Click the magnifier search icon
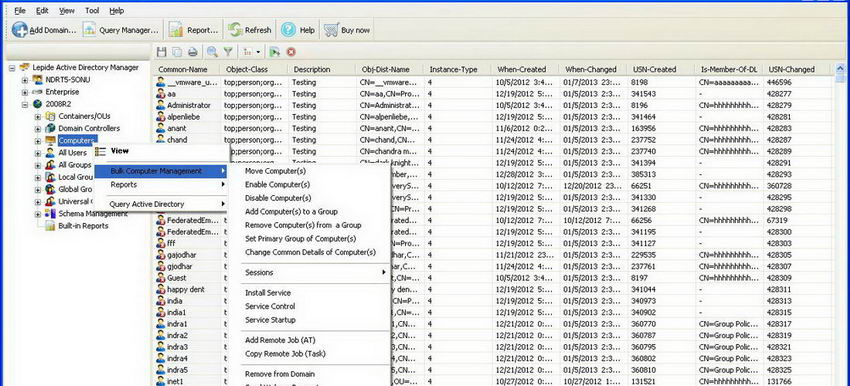Screen dimensions: 850x386 tap(212, 52)
